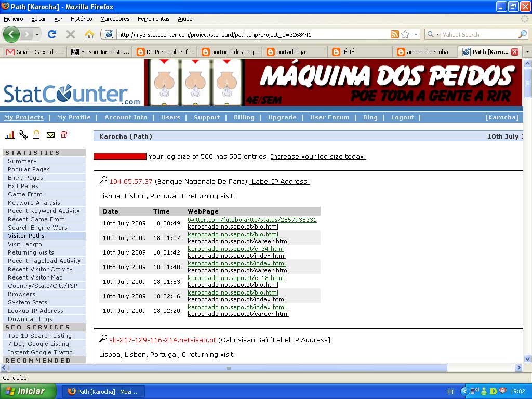This screenshot has height=399, width=532.
Task: Click the 194.65.57.37 IP address link
Action: 131,181
